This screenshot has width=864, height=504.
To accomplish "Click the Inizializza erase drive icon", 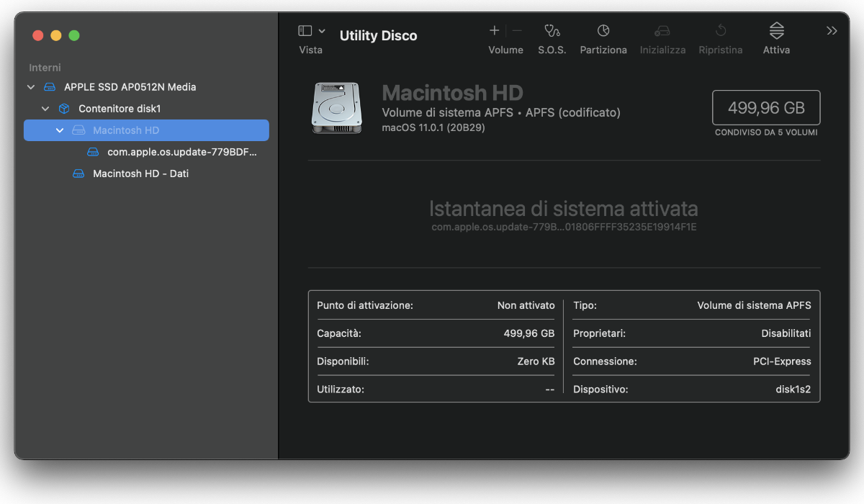I will click(662, 31).
